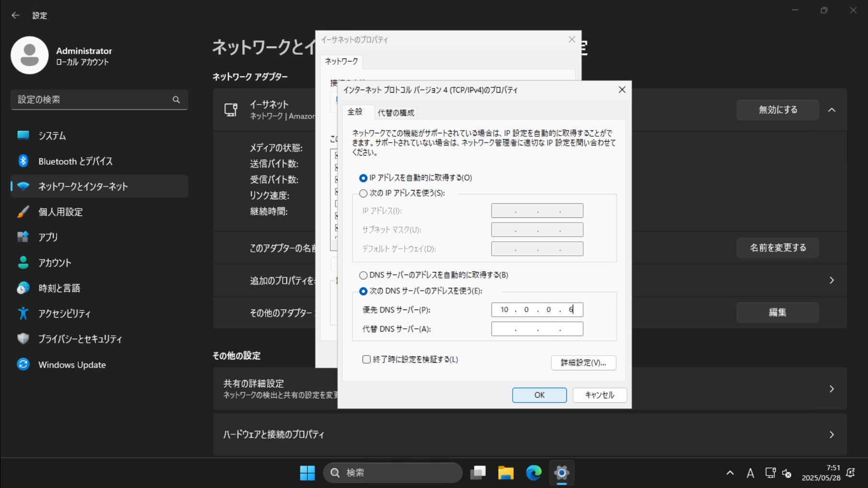
Task: Open 共有の詳細設定 chevron
Action: pyautogui.click(x=832, y=389)
